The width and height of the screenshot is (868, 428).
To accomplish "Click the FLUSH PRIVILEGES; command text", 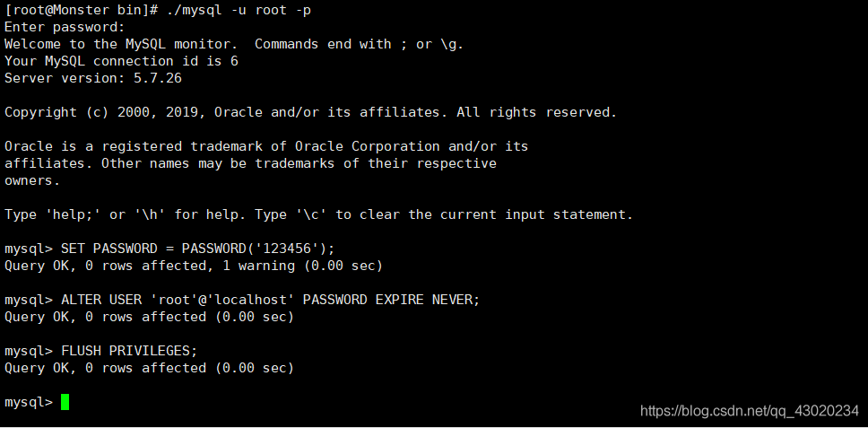I will point(129,351).
